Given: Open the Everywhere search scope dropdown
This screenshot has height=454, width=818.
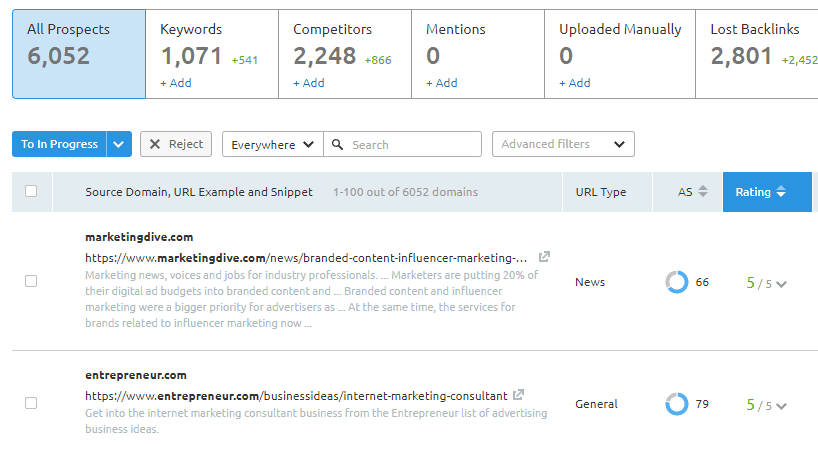Looking at the screenshot, I should pos(273,144).
